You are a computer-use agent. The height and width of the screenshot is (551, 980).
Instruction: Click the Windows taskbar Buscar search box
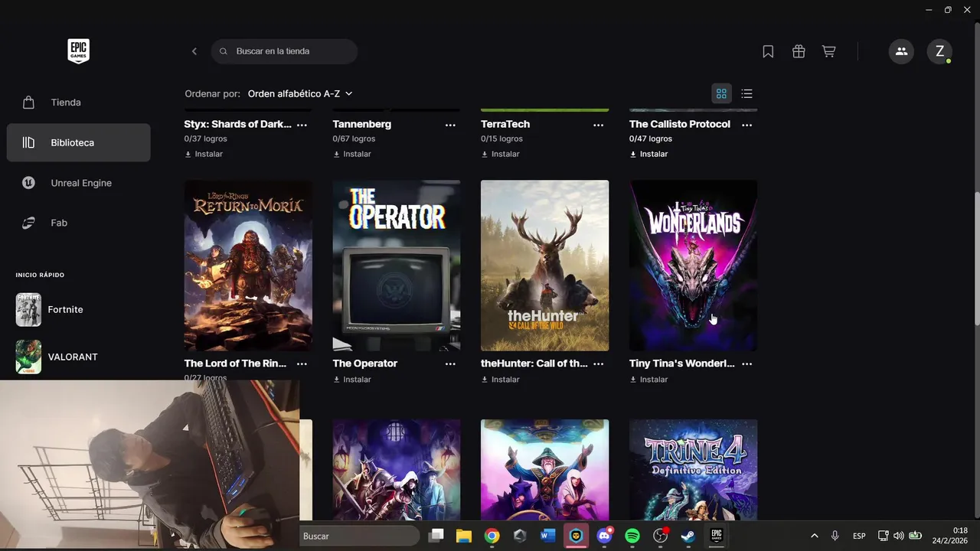tap(360, 536)
